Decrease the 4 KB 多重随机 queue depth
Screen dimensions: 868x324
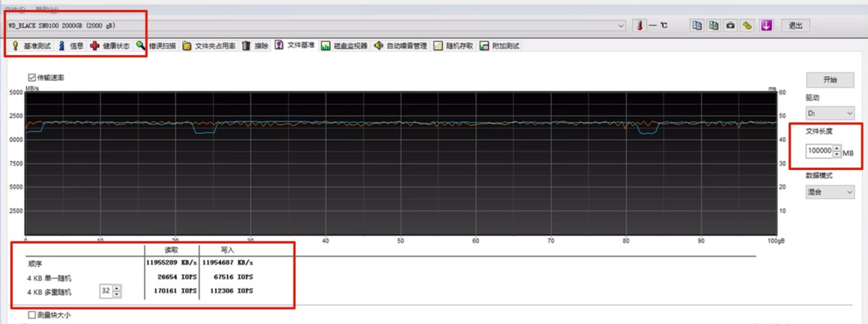pos(117,294)
